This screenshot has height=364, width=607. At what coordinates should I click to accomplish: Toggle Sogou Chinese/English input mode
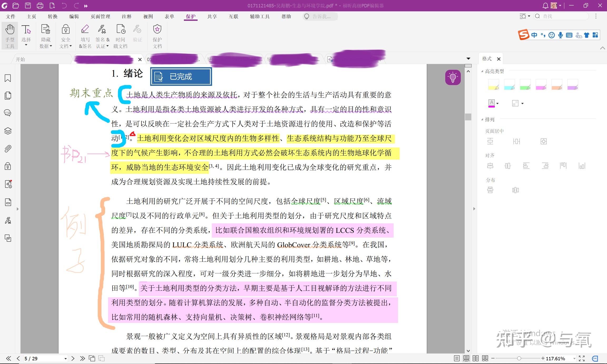(534, 35)
